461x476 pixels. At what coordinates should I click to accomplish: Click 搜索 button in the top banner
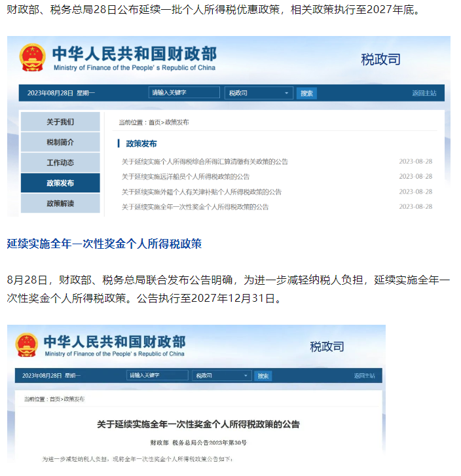click(x=306, y=93)
